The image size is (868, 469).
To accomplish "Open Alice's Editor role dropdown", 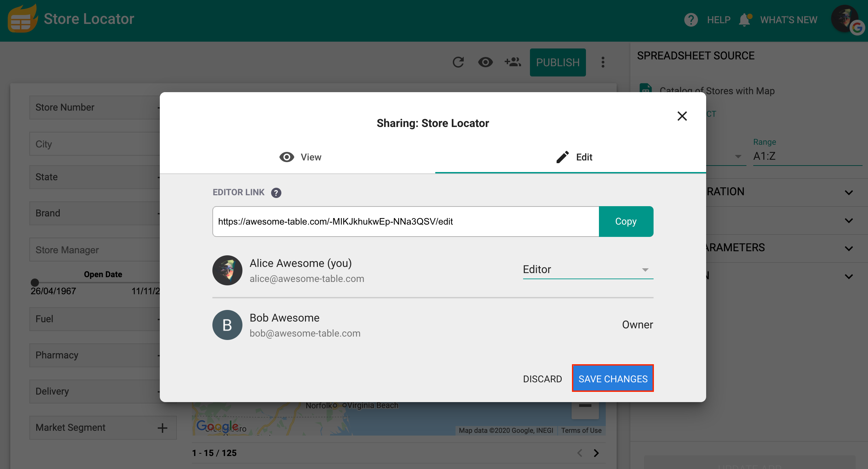I will pyautogui.click(x=588, y=270).
